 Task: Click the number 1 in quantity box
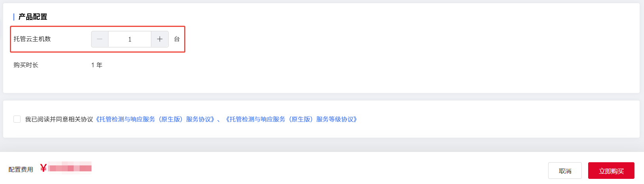(130, 39)
